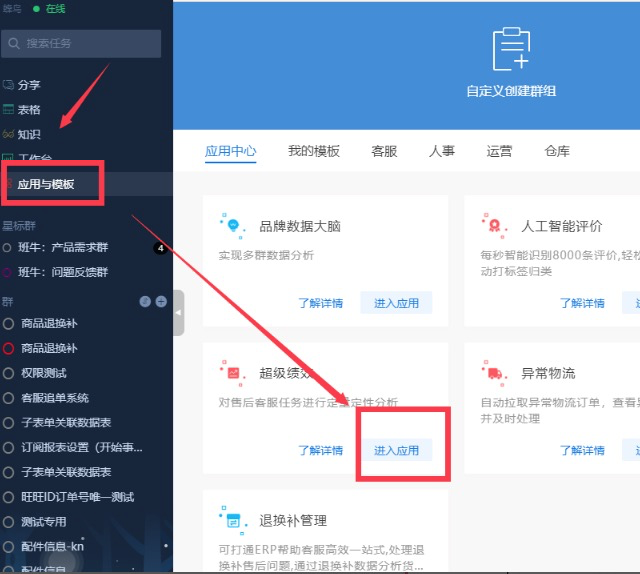640x574 pixels.
Task: Select 应用与模板 in the sidebar
Action: coord(46,184)
